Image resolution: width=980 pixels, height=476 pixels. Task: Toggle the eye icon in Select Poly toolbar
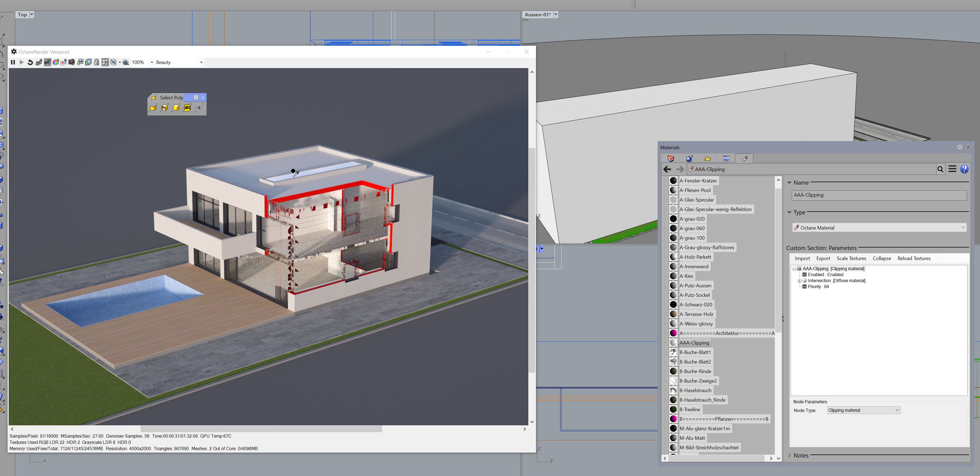click(199, 108)
